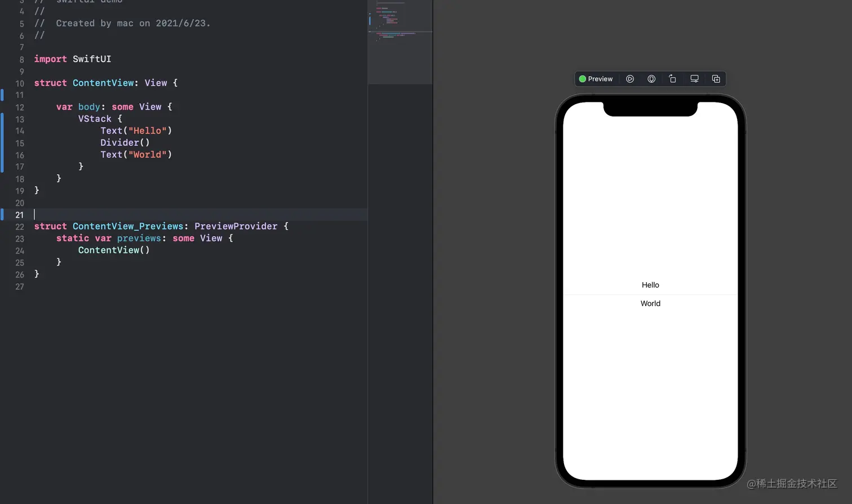Click the previews property name on line 23
Screen dimensions: 852x504
point(139,238)
